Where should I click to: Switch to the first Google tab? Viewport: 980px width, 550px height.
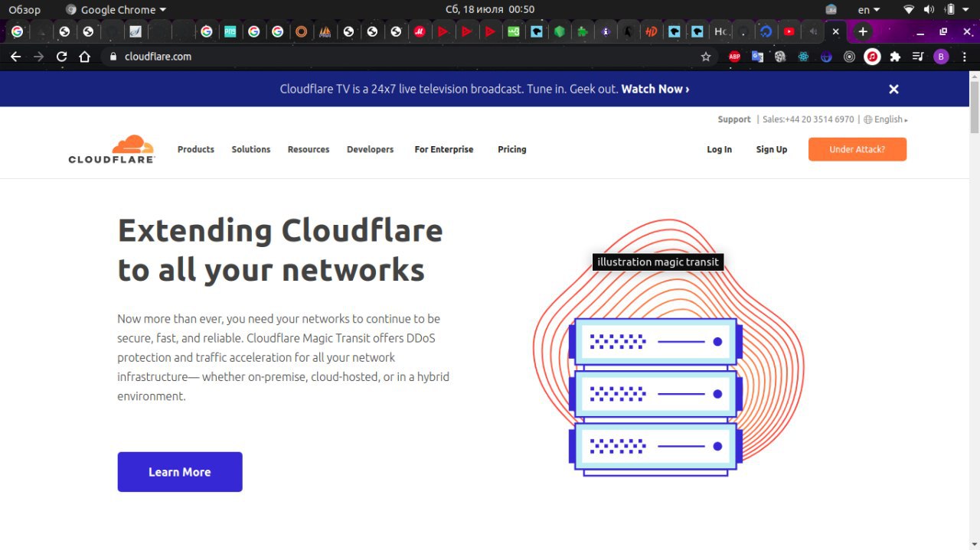pos(17,31)
